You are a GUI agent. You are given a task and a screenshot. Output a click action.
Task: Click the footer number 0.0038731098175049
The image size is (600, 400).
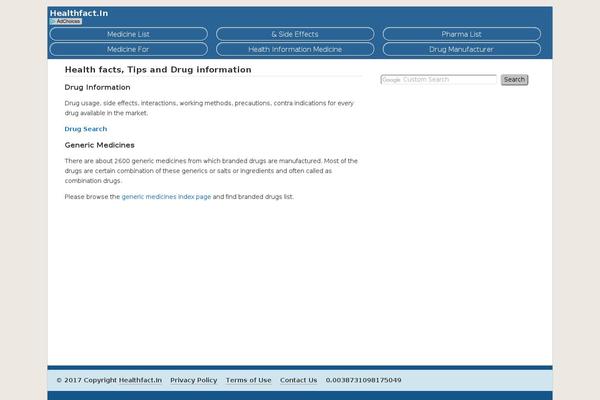pos(364,380)
